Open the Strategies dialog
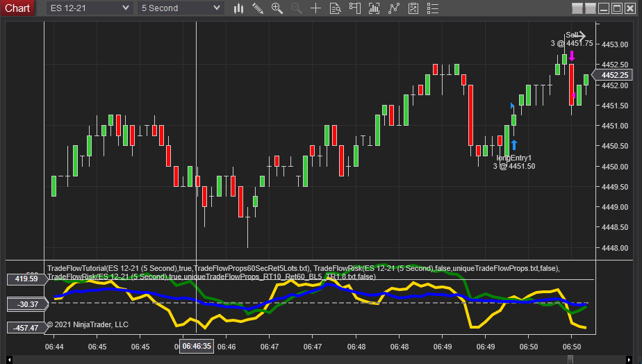The height and width of the screenshot is (364, 642). pos(393,8)
